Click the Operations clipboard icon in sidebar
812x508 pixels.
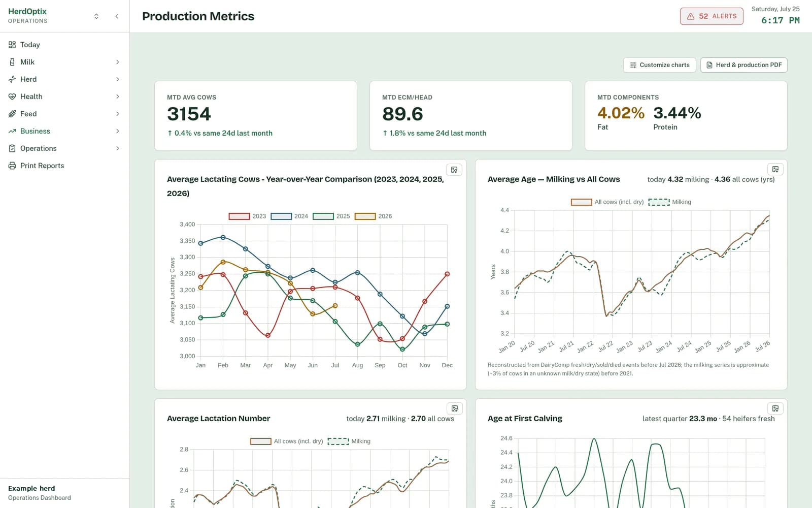(x=12, y=148)
